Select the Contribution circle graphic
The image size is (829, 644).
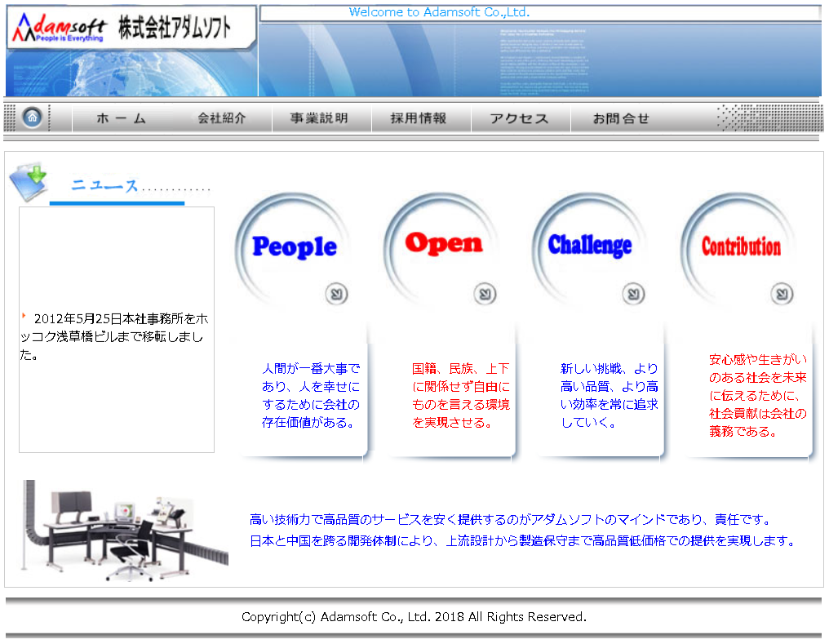point(741,246)
